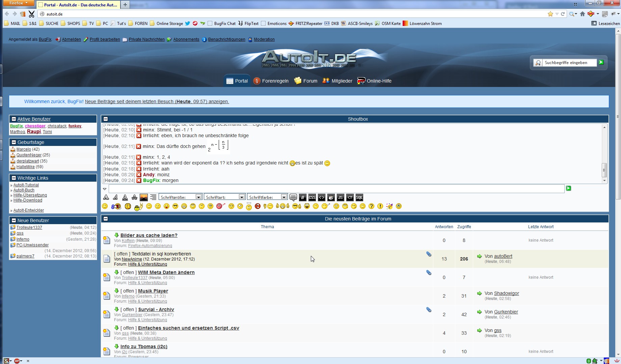Viewport: 621px width, 364px height.
Task: Click the Twitter bookmark icon
Action: 187,24
